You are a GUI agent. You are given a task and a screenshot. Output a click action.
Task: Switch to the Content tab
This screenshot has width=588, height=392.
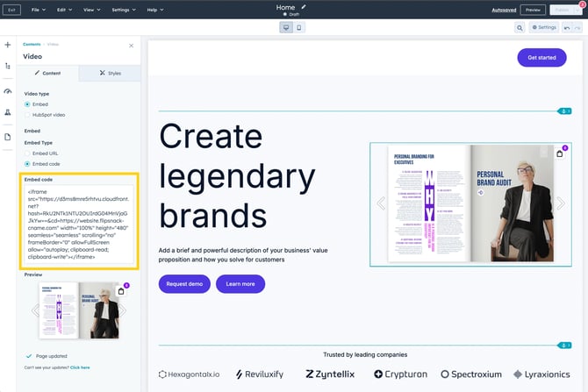coord(48,73)
